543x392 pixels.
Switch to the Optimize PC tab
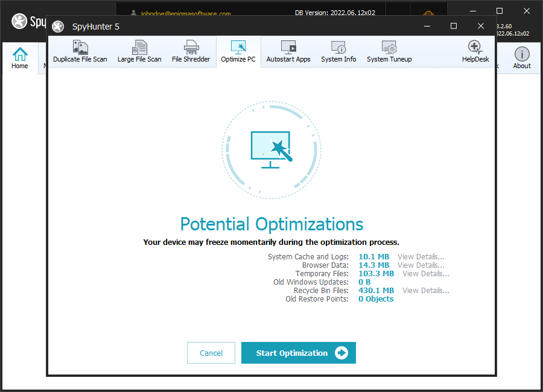[238, 52]
